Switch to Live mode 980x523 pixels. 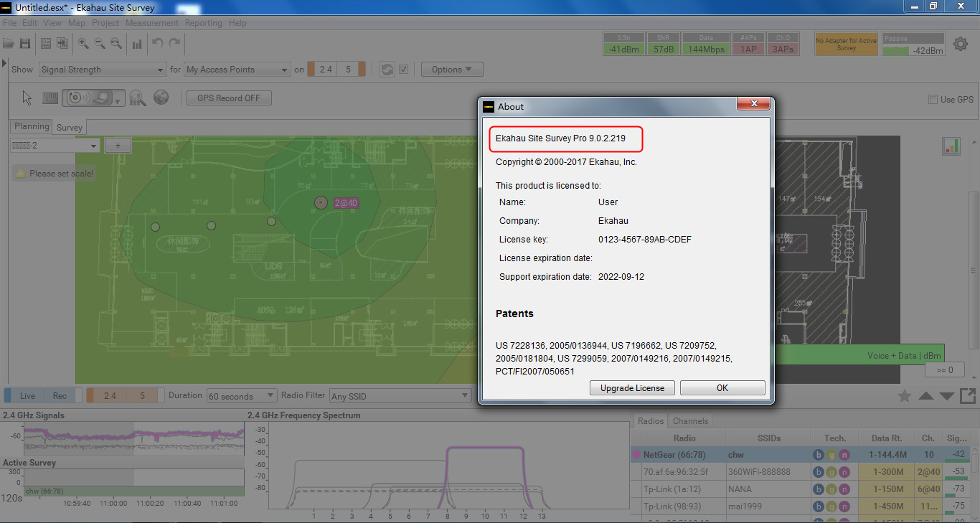click(27, 395)
